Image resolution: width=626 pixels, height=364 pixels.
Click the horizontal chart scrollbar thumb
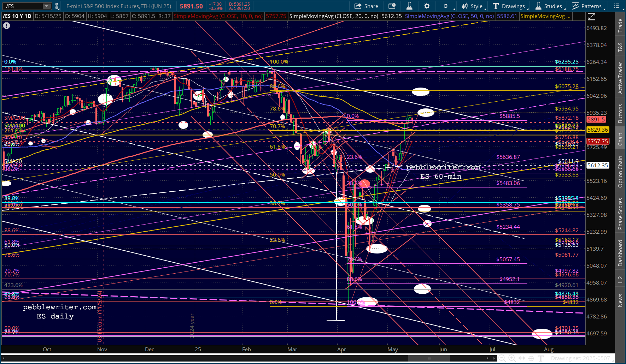[429, 358]
